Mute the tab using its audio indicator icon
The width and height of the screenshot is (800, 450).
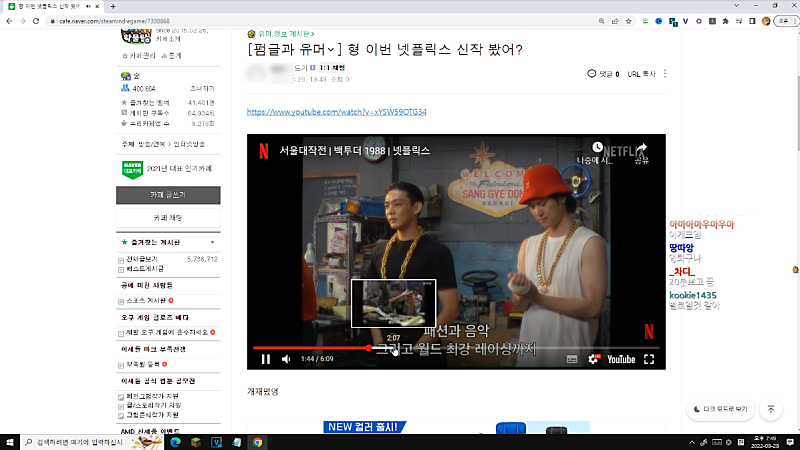tap(88, 7)
